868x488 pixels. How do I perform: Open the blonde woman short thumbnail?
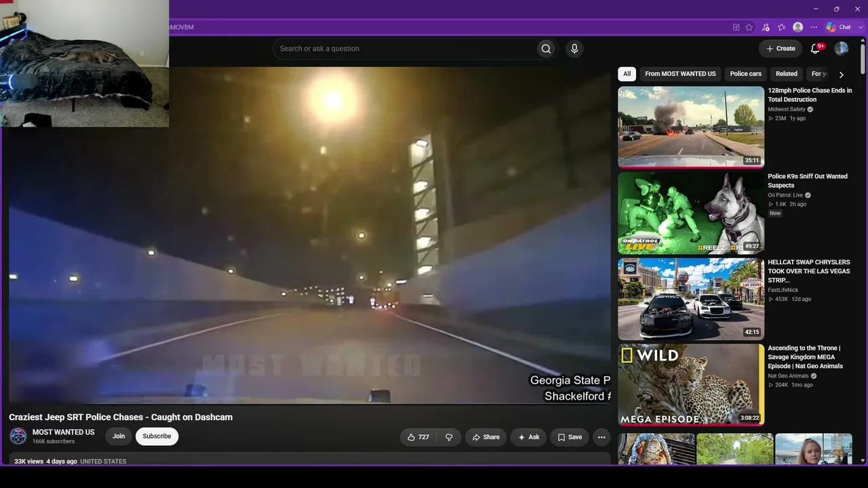coord(814,449)
